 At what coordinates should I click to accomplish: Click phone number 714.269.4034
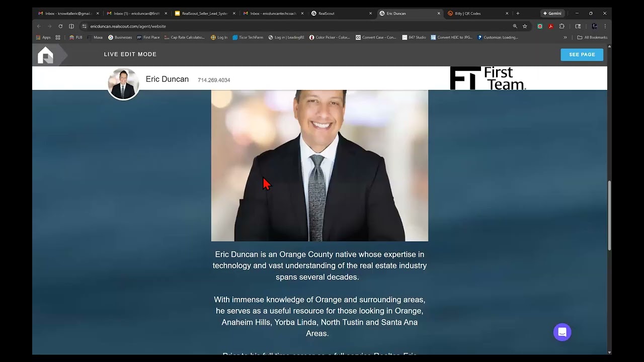214,80
